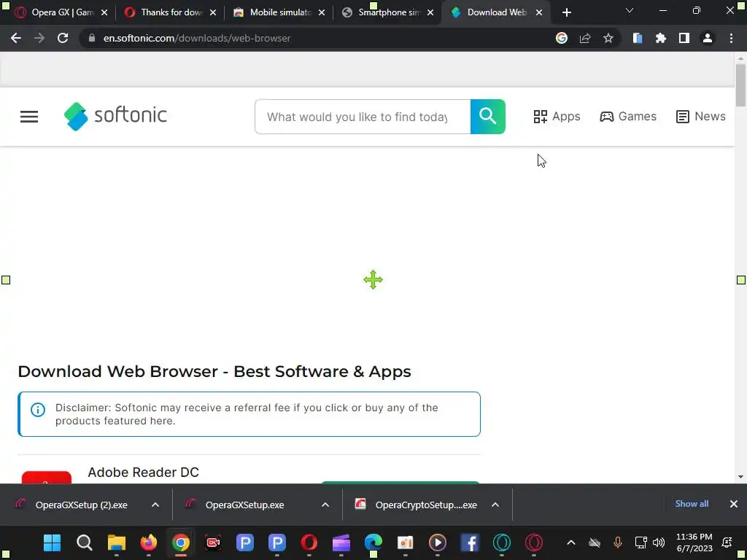This screenshot has width=747, height=560.
Task: Open the Chrome profile menu
Action: tap(708, 38)
